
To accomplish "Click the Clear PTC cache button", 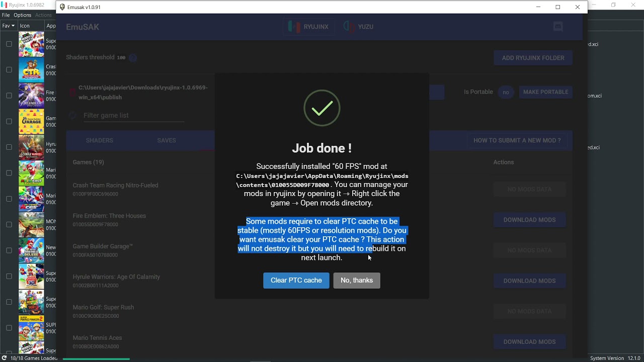I will 296,281.
